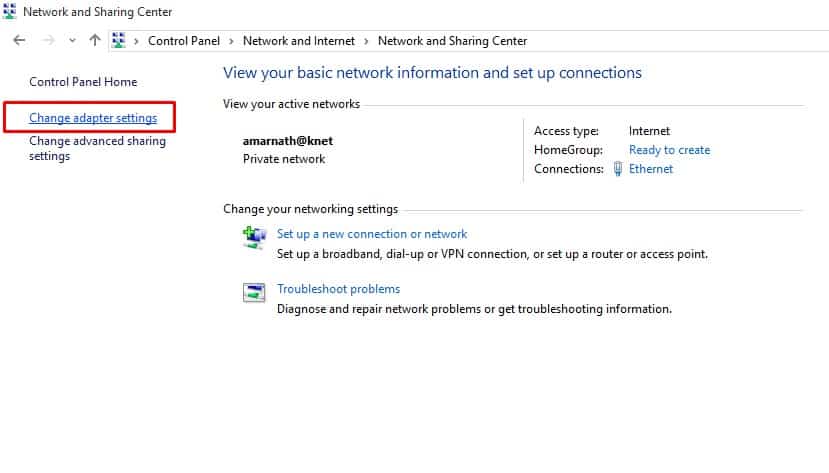Click the window icon in the title bar
The width and height of the screenshot is (829, 473).
point(10,12)
